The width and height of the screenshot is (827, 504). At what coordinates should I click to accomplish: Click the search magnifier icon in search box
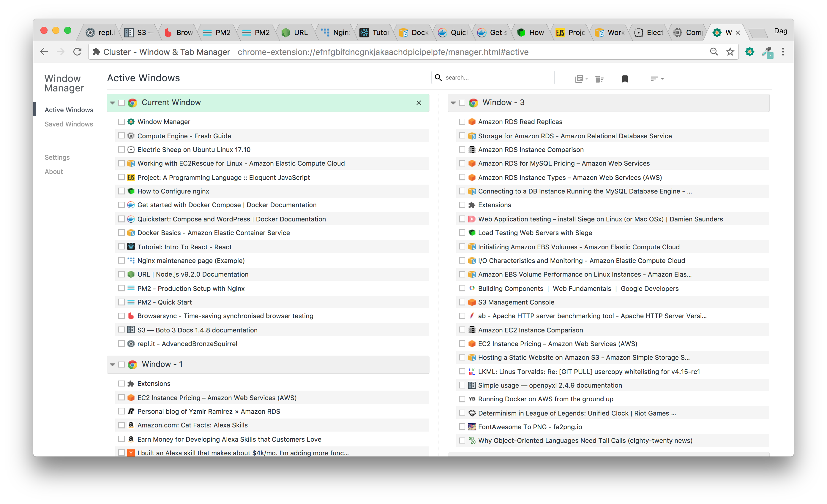(x=438, y=77)
